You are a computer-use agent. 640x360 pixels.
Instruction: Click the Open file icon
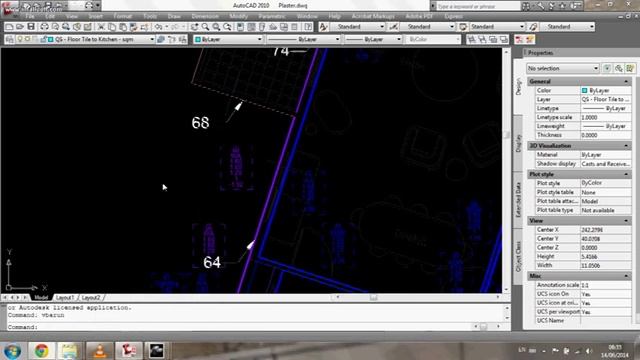[20, 27]
